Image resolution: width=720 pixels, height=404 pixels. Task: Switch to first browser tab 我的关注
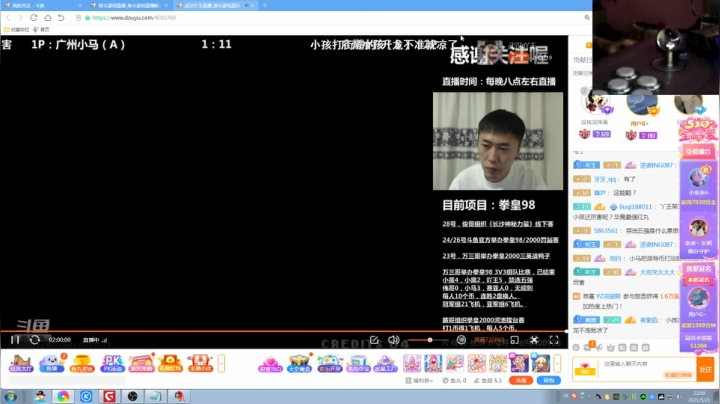tap(42, 6)
